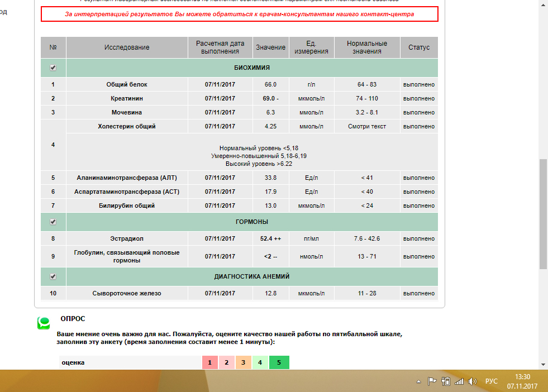Image resolution: width=548 pixels, height=392 pixels.
Task: Open the taskbar clock and date
Action: pos(522,381)
